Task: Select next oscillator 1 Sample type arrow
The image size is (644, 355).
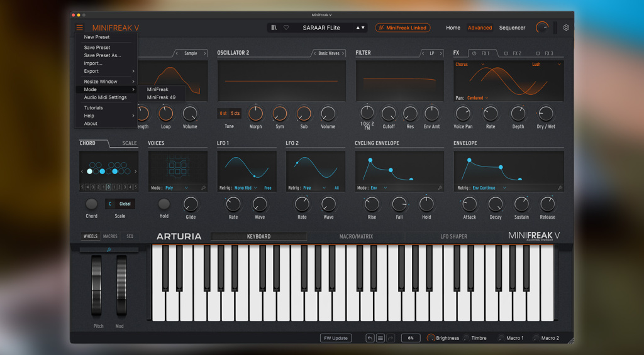Action: tap(204, 53)
